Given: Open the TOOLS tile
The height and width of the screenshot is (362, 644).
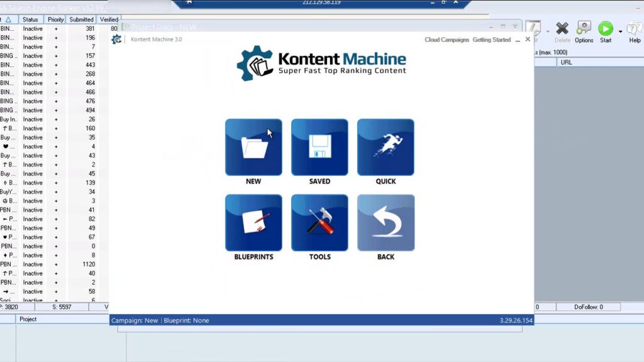Looking at the screenshot, I should pos(319,223).
